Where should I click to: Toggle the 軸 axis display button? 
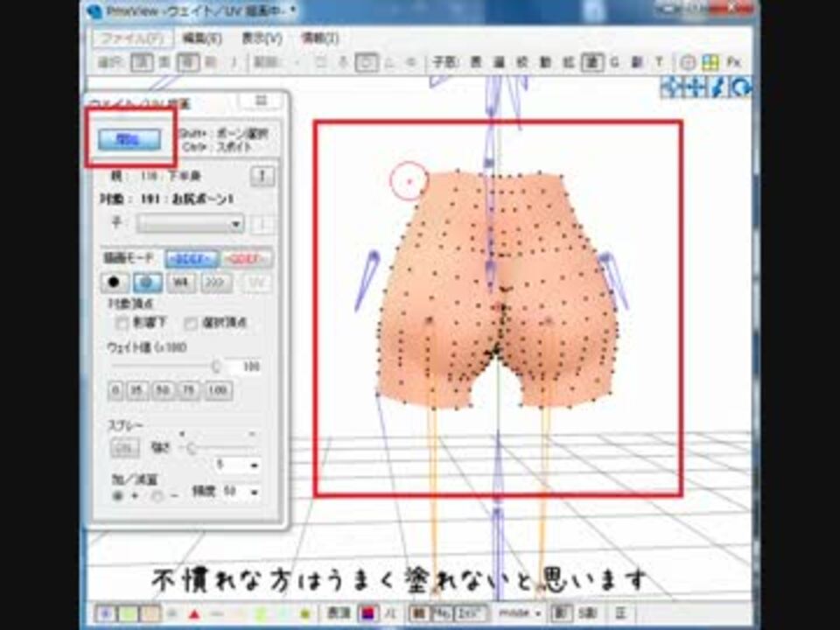coord(418,612)
